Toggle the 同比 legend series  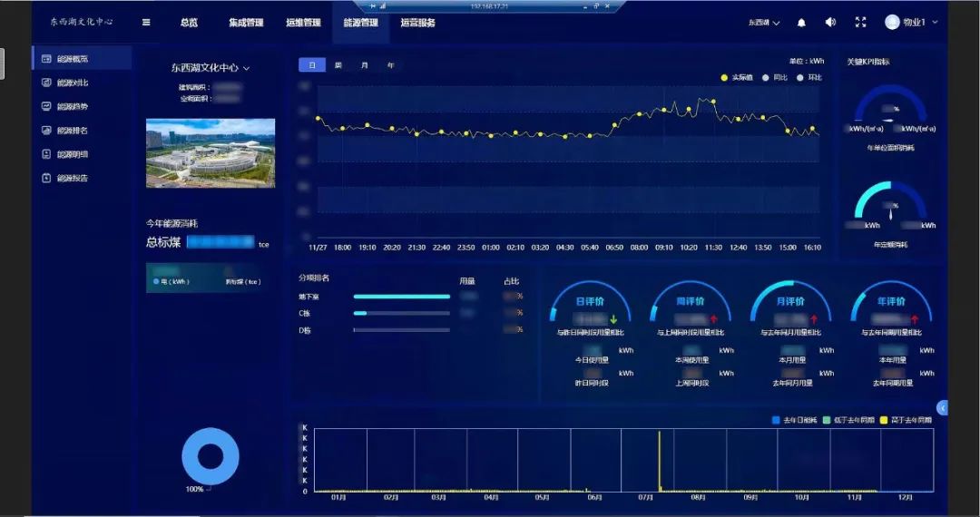764,78
